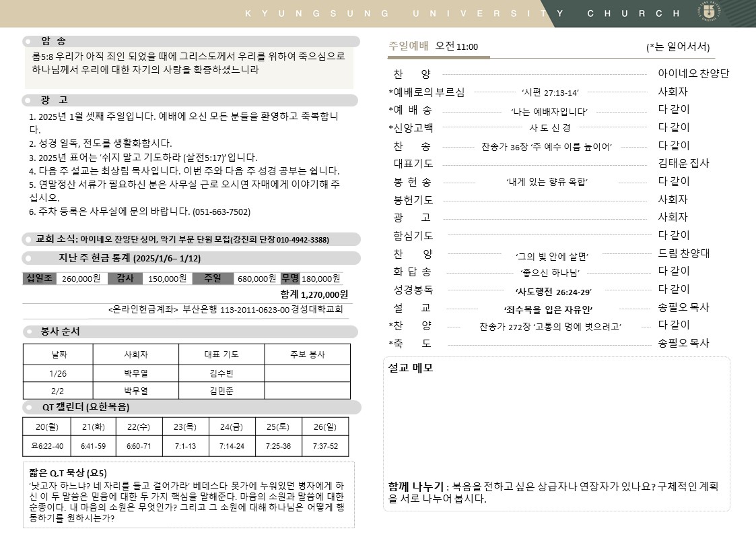This screenshot has width=756, height=535.
Task: Click the '교회 소식' choir recruitment line
Action: [x=182, y=239]
